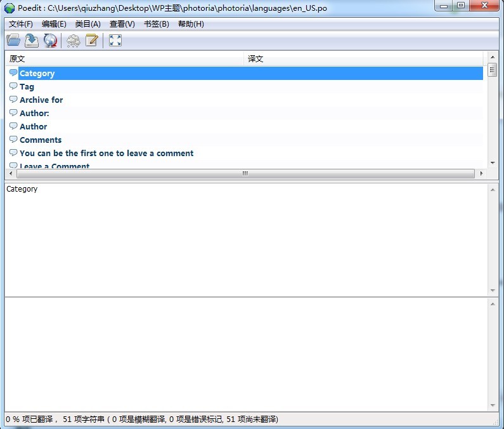Image resolution: width=504 pixels, height=429 pixels.
Task: Open the 类目(A) menu
Action: click(87, 24)
